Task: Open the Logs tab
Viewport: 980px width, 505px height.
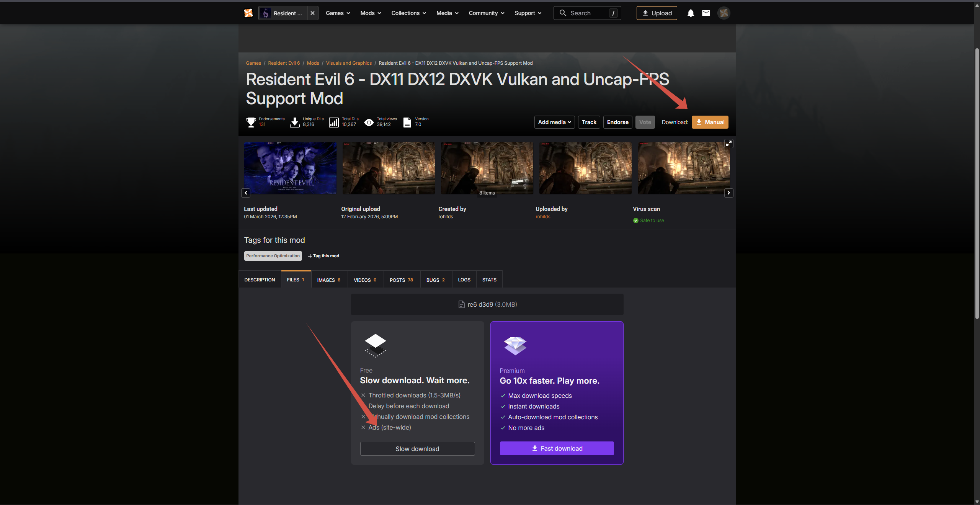Action: click(x=464, y=280)
